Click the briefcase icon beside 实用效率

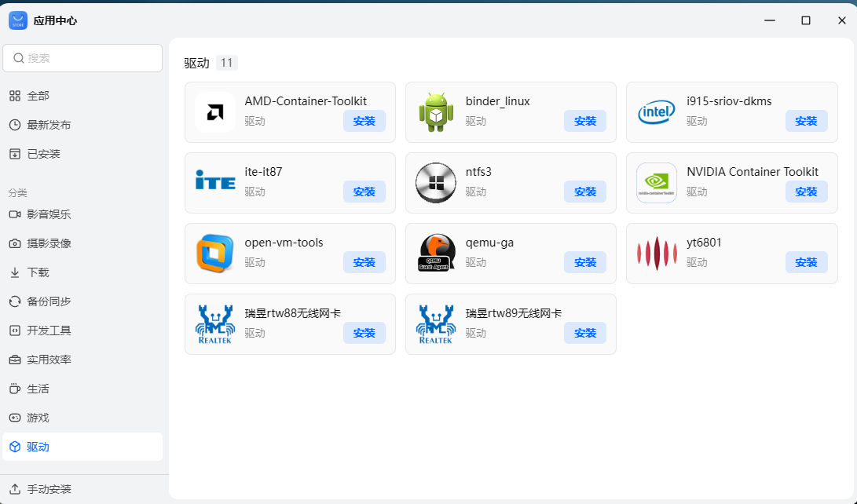click(15, 360)
